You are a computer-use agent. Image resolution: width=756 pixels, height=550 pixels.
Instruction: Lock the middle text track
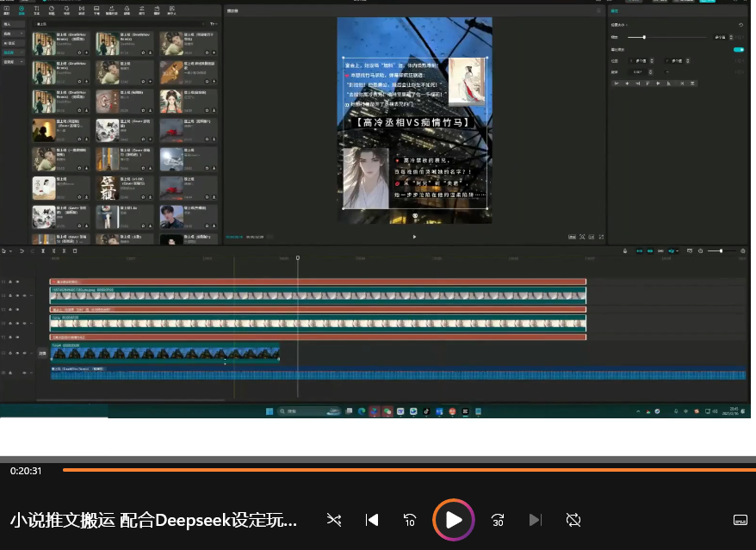point(10,310)
